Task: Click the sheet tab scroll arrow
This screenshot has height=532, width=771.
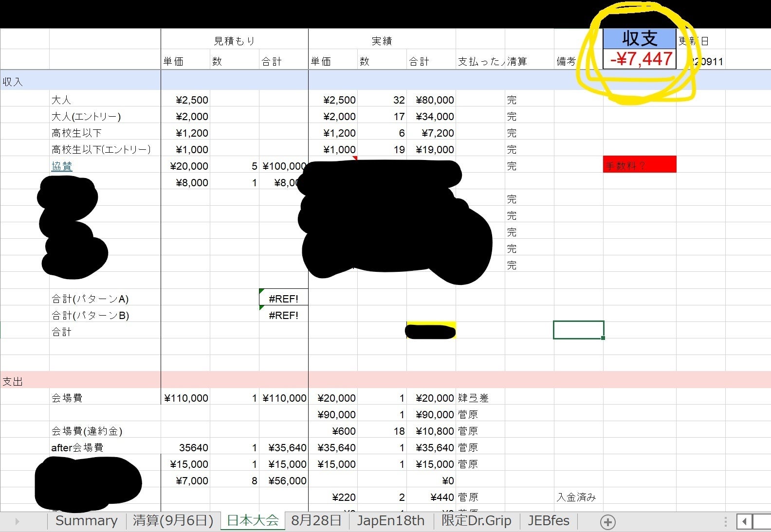Action: coord(18,521)
